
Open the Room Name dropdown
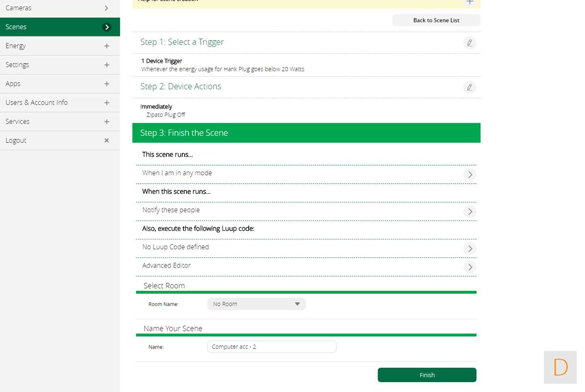coord(256,304)
